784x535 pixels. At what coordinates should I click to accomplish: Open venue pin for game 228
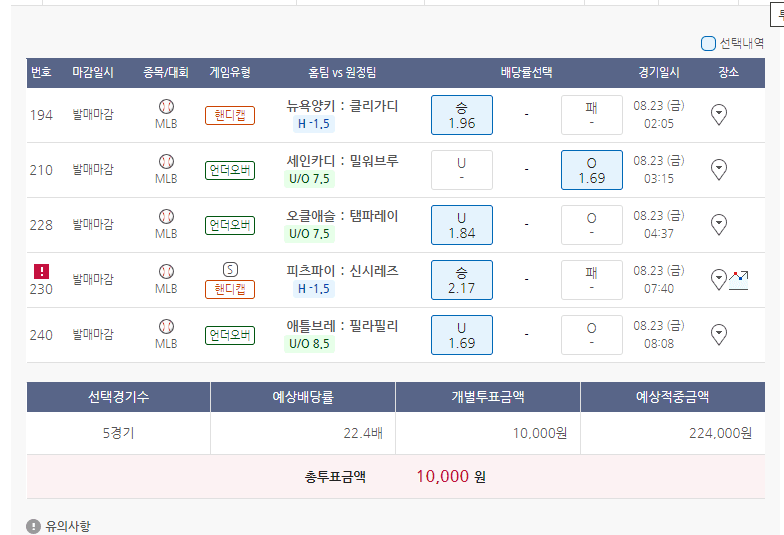pos(718,225)
